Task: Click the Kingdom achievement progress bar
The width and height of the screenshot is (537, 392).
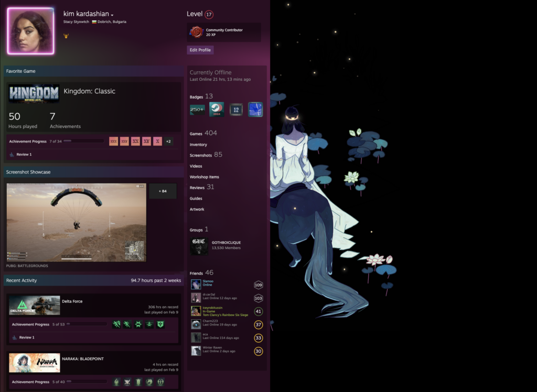Action: tap(83, 141)
